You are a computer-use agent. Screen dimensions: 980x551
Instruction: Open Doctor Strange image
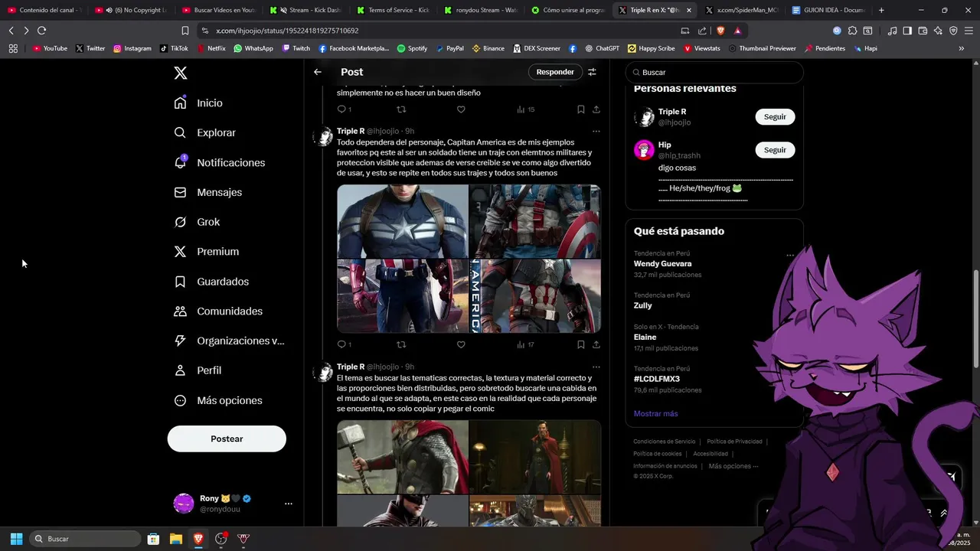535,457
